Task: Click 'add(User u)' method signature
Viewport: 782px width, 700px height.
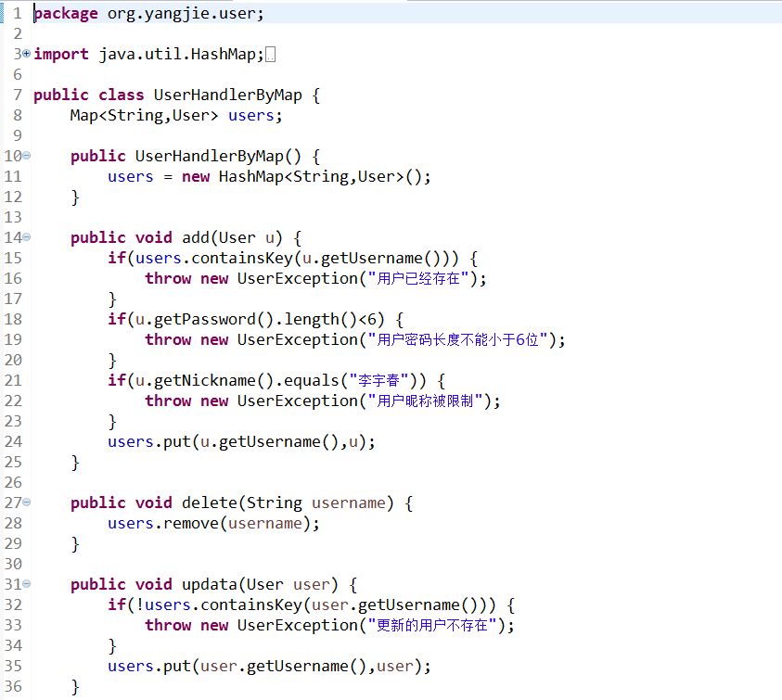Action: (233, 238)
